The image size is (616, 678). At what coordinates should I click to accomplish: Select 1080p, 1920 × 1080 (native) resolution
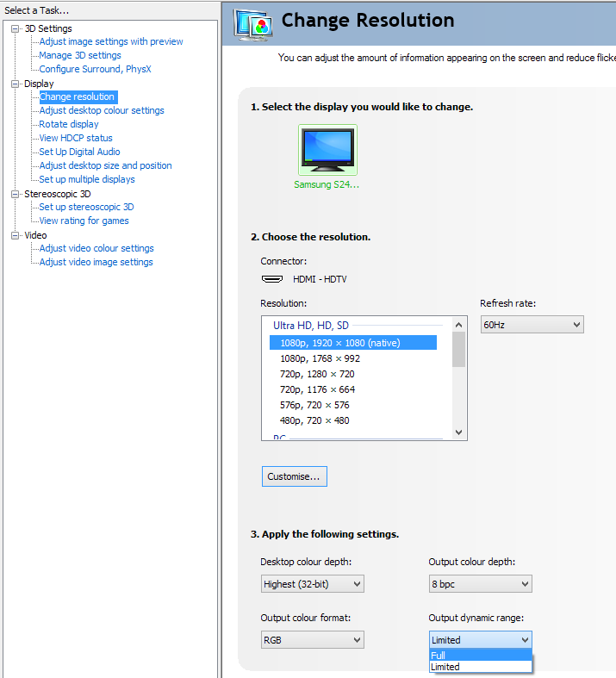click(x=353, y=343)
